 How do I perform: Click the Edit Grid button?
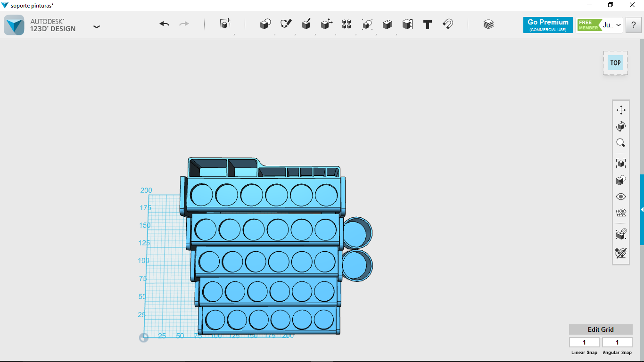[x=601, y=329]
